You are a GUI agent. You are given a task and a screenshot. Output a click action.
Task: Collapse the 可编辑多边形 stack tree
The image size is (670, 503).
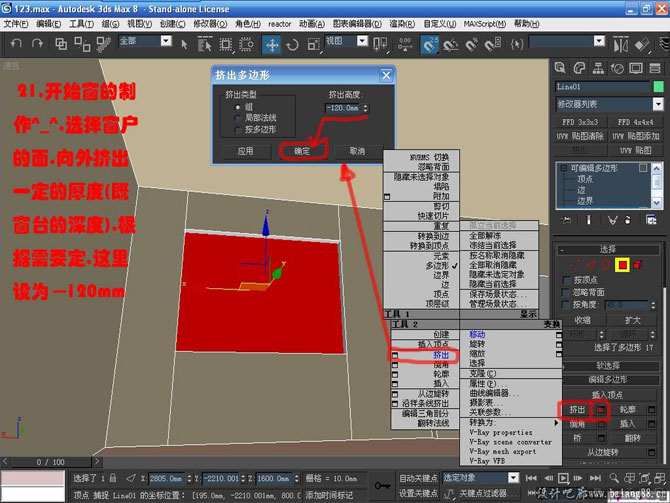pyautogui.click(x=564, y=168)
